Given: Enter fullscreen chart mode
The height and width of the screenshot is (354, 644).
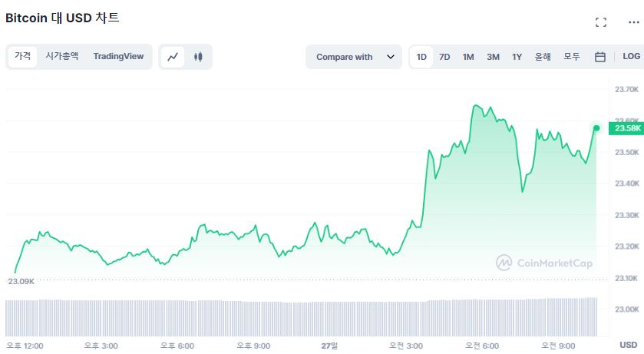Looking at the screenshot, I should pos(601,22).
